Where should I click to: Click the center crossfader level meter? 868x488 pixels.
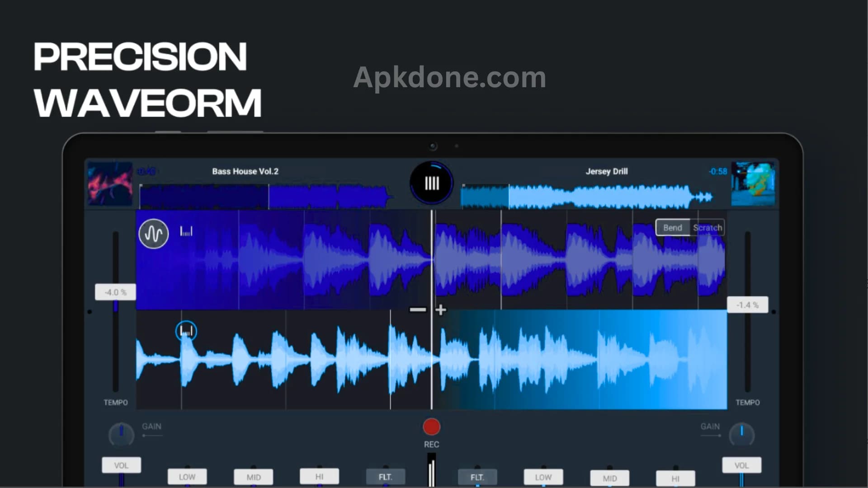click(432, 470)
